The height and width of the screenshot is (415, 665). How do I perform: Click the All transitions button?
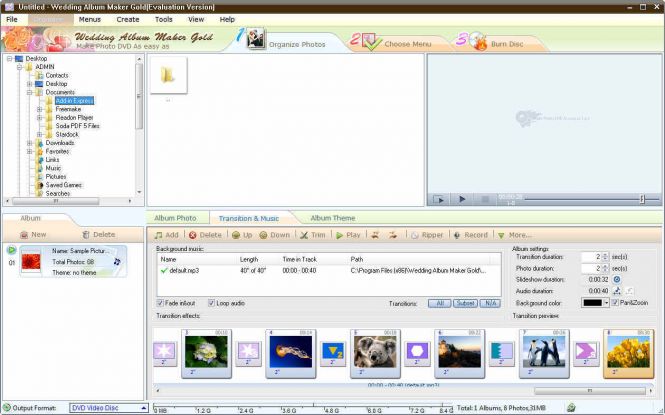(439, 303)
